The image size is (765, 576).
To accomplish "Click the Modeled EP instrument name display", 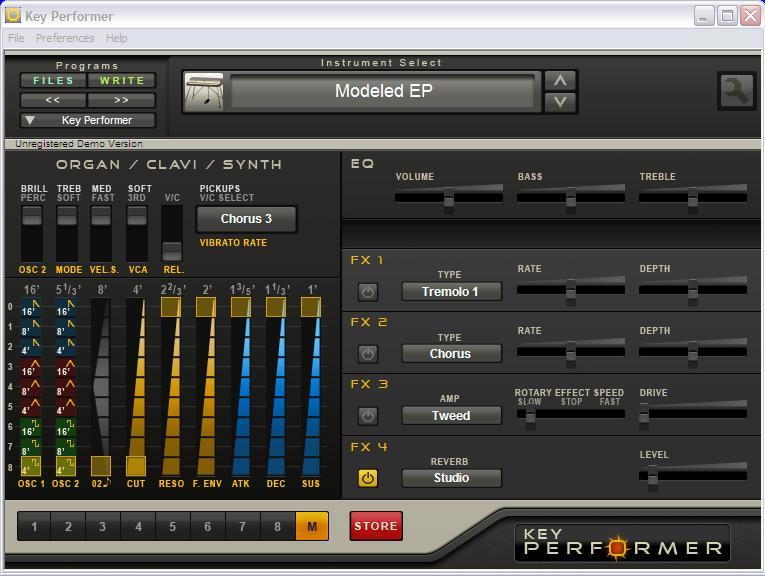I will click(383, 91).
